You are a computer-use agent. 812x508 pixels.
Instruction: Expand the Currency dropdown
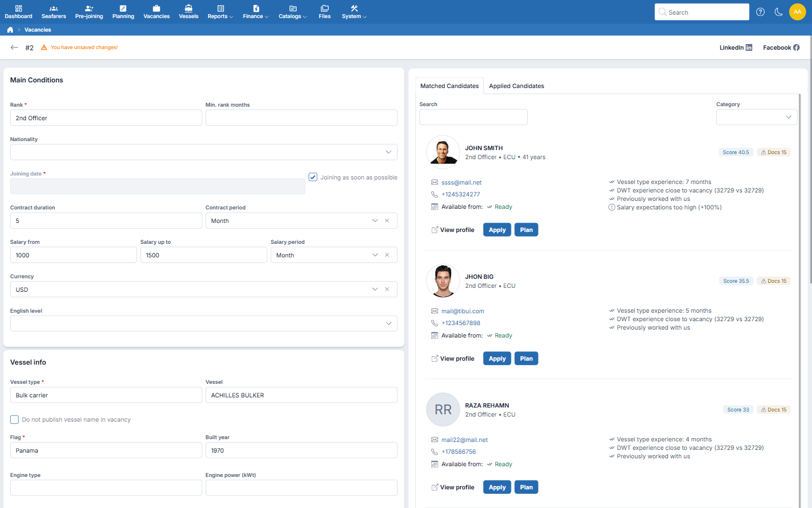click(375, 290)
